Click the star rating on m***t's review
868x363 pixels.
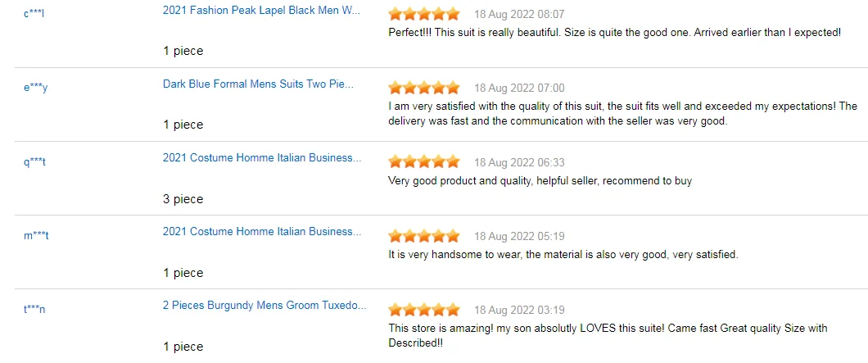click(423, 236)
